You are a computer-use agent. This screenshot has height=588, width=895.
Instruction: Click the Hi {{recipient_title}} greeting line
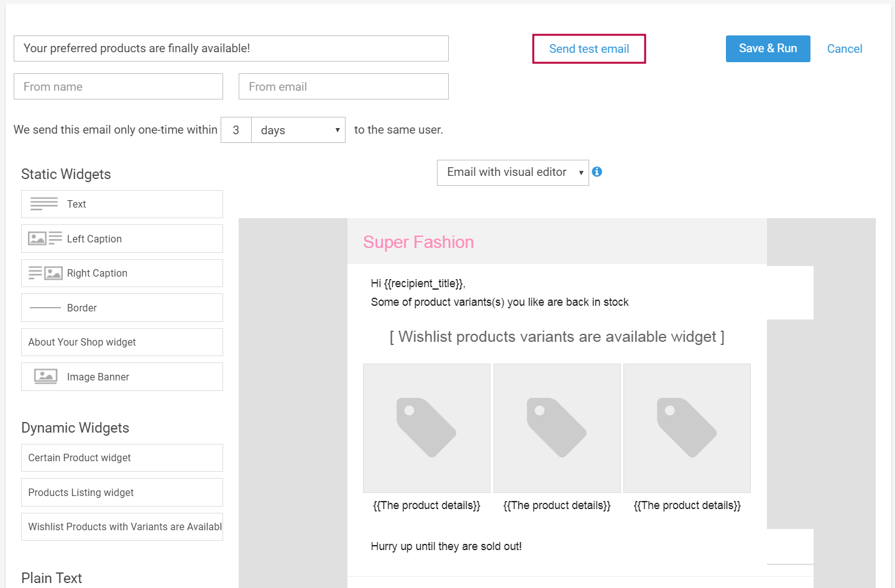click(x=418, y=283)
